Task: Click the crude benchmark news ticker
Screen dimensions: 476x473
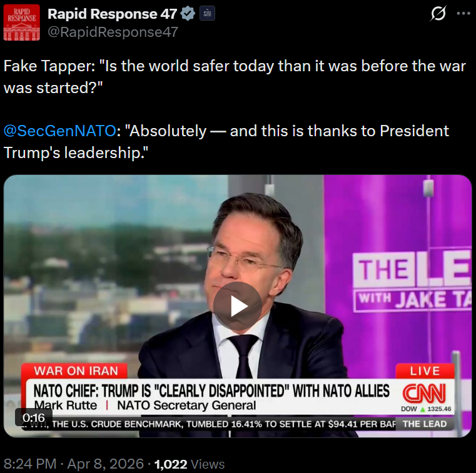Action: (x=210, y=424)
